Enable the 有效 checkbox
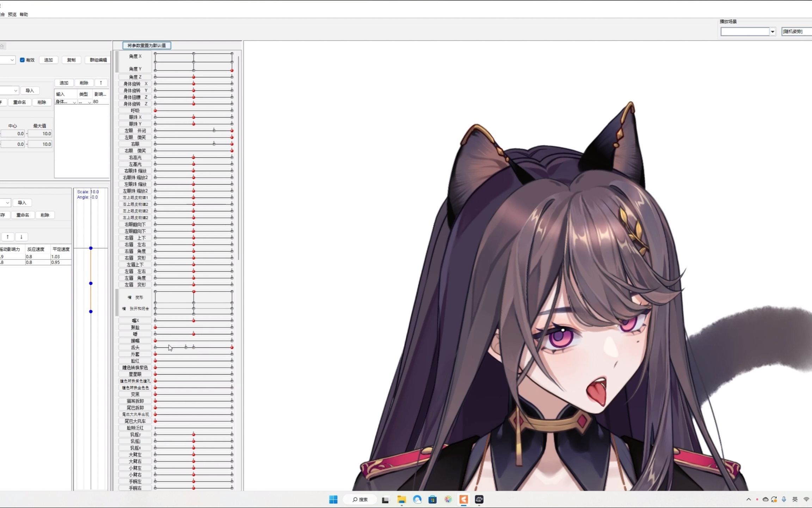This screenshot has height=508, width=812. tap(23, 60)
